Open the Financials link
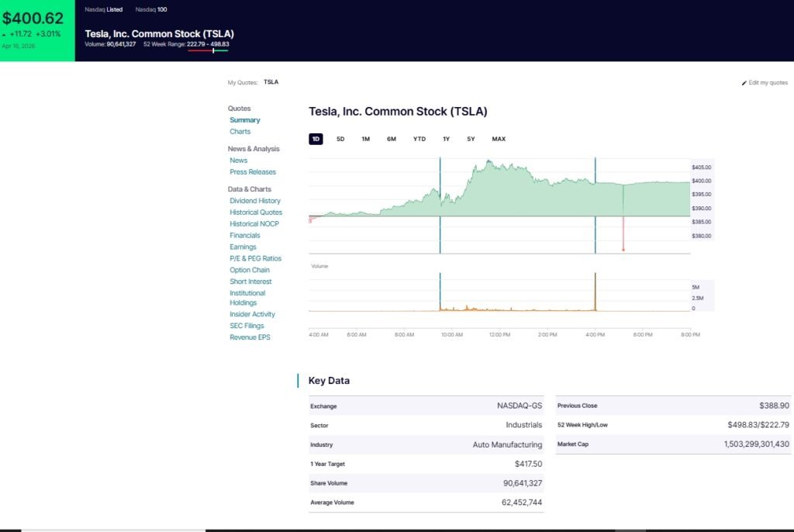794x532 pixels. pyautogui.click(x=244, y=235)
